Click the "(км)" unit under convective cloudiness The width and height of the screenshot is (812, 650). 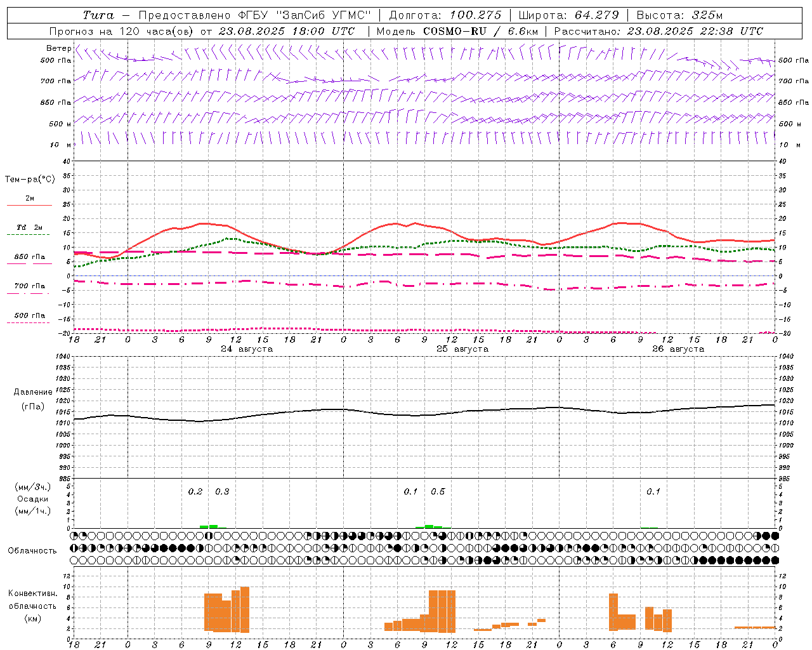(x=32, y=618)
